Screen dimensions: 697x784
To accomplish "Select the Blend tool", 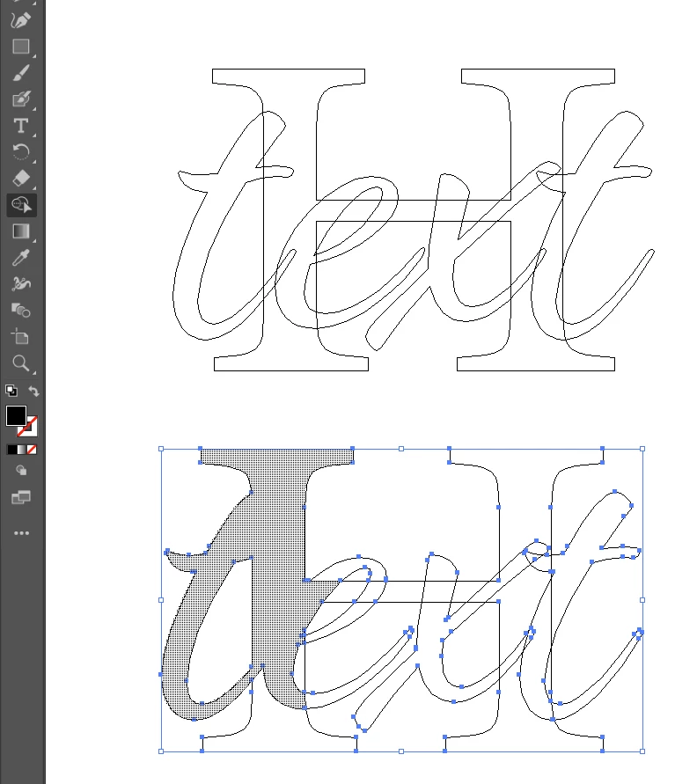I will pyautogui.click(x=20, y=310).
